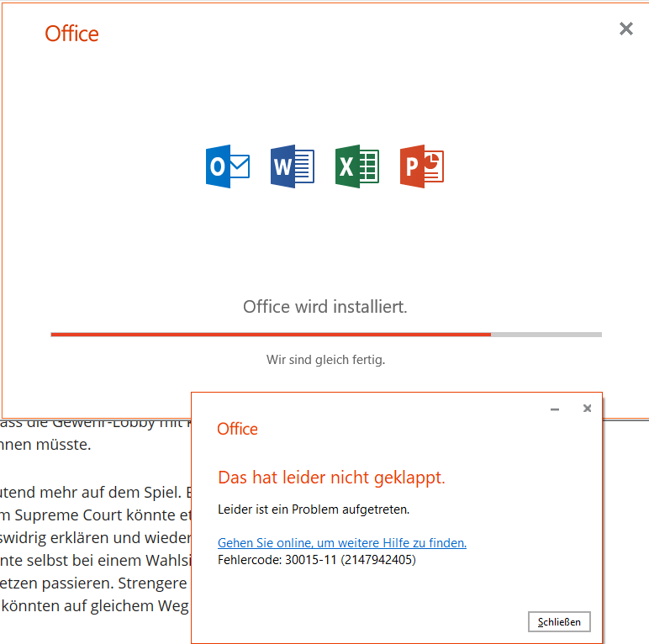Click the Word application icon
The height and width of the screenshot is (644, 649).
coord(292,166)
